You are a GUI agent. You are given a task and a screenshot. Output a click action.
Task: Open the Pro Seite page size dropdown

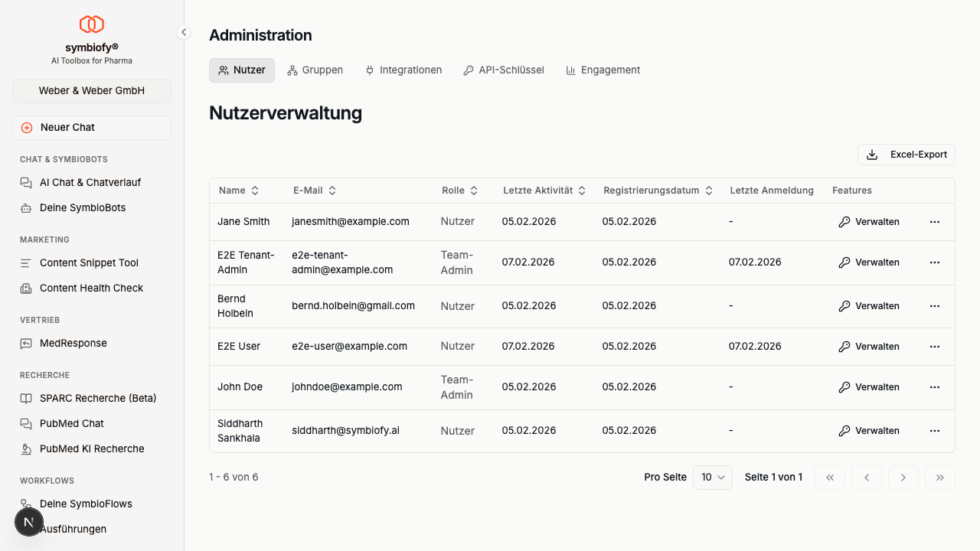pyautogui.click(x=712, y=477)
